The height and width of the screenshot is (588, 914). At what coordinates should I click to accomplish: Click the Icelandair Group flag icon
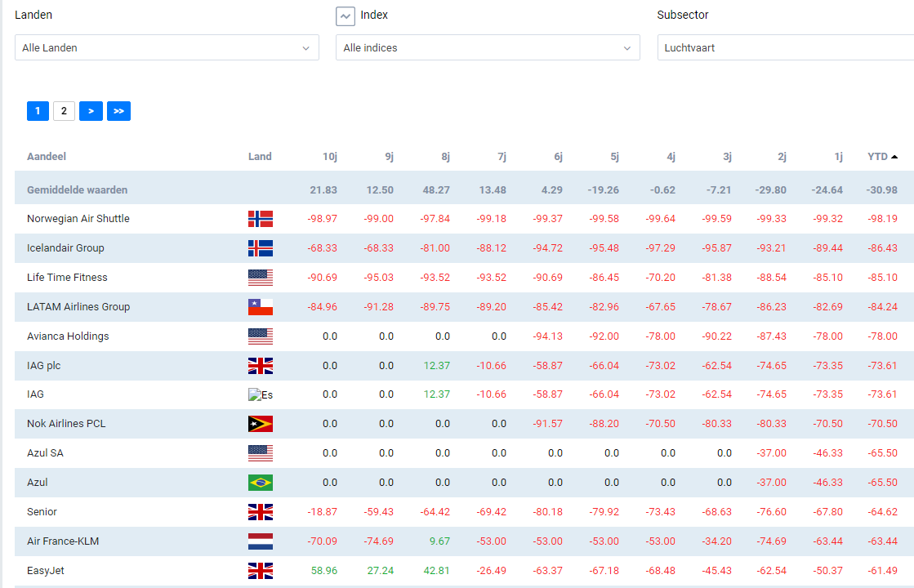click(261, 248)
